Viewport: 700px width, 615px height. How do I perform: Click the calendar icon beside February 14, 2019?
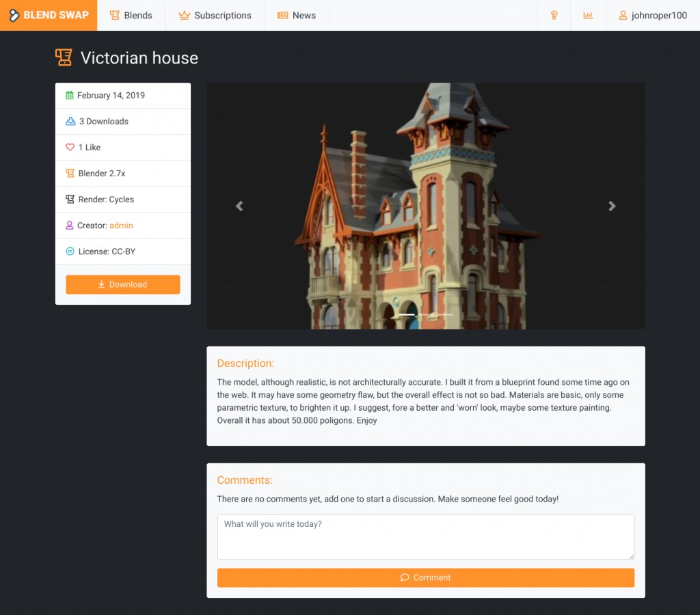pos(71,95)
